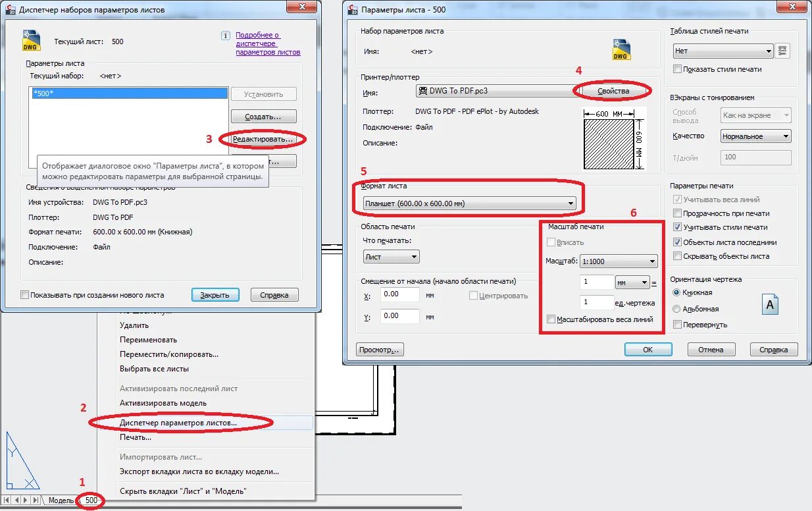Enable 'Прозрачность при печати' checkbox

pos(678,213)
